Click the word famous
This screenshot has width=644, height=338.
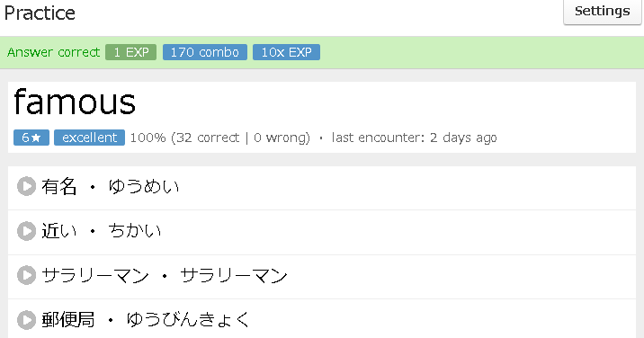75,102
